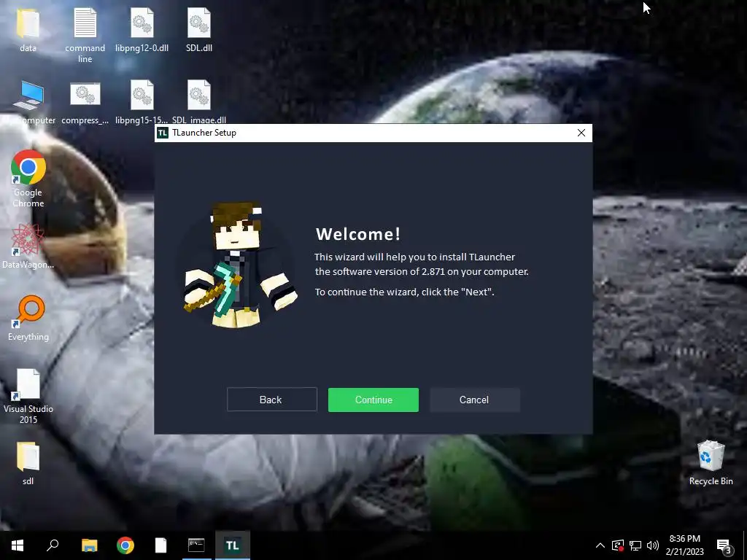Select libpng15-15 dll desktop file
The height and width of the screenshot is (560, 747).
142,102
